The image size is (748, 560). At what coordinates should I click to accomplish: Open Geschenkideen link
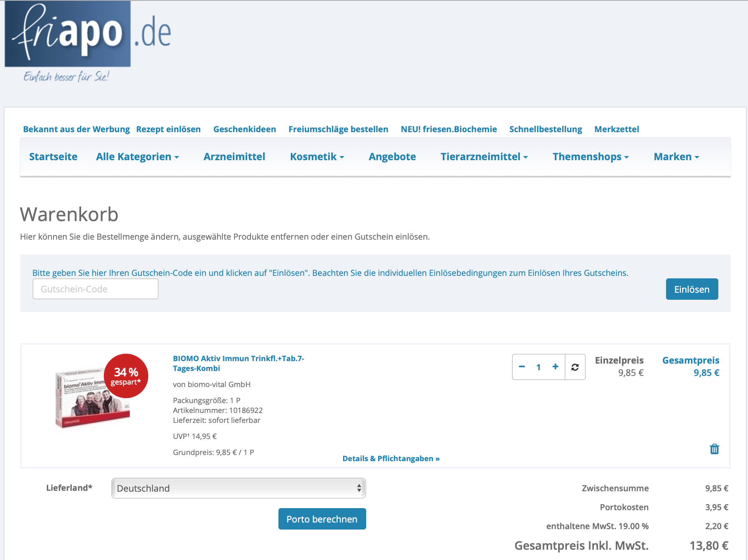[245, 129]
